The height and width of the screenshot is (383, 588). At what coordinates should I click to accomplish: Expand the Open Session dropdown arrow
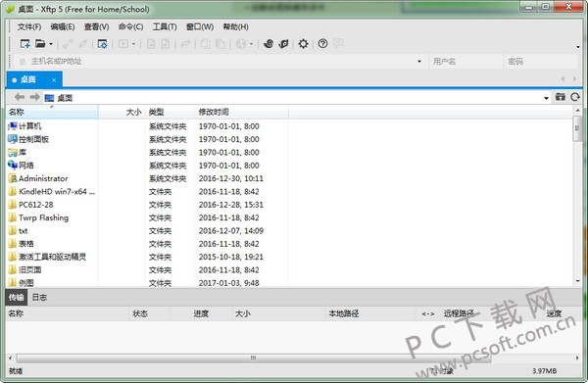click(x=51, y=44)
